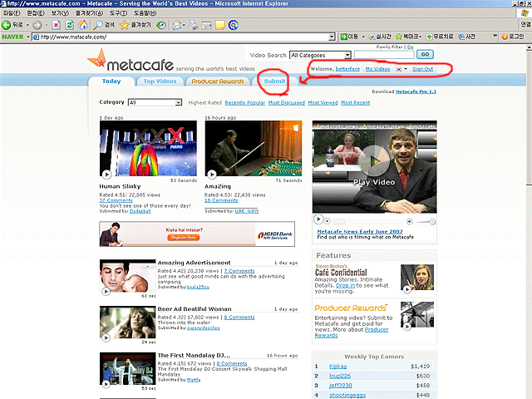Screen dimensions: 532x399
Task: Stop page loading with red X icon
Action: pyautogui.click(x=57, y=25)
